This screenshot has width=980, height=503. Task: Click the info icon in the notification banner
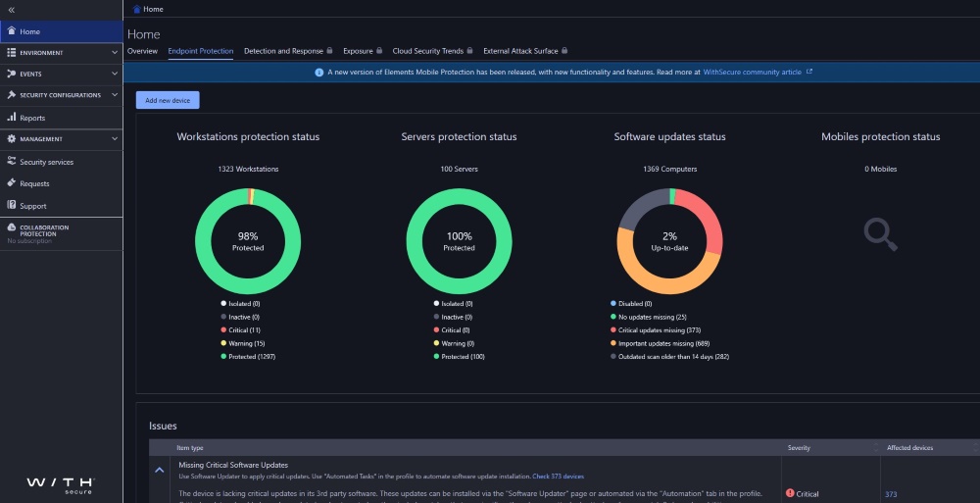(318, 72)
